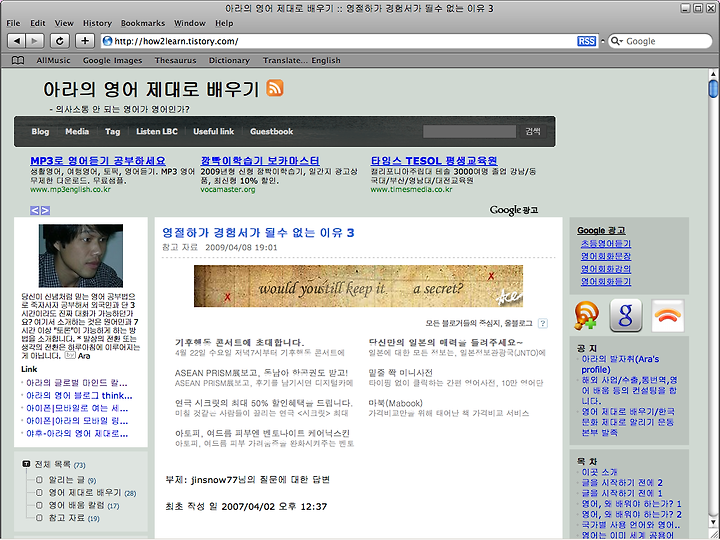Open the MP3로 영어듣기 공부하세요 ad link
The height and width of the screenshot is (540, 720).
pyautogui.click(x=98, y=161)
